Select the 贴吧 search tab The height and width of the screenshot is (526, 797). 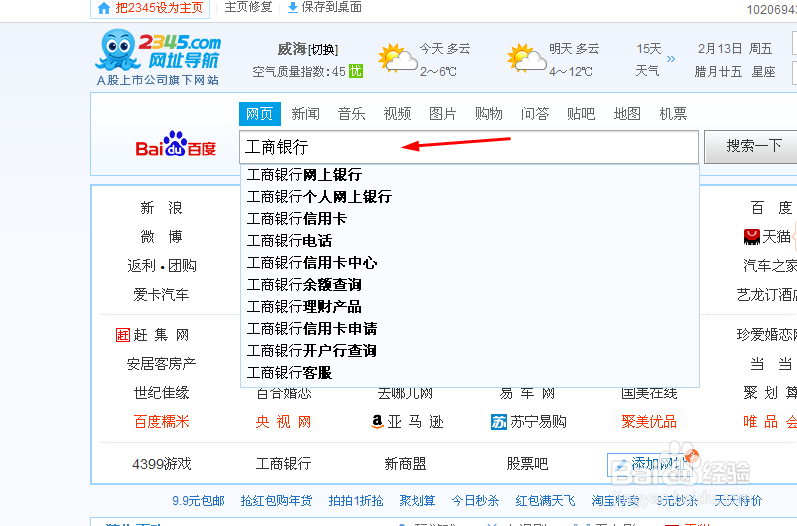coord(581,113)
